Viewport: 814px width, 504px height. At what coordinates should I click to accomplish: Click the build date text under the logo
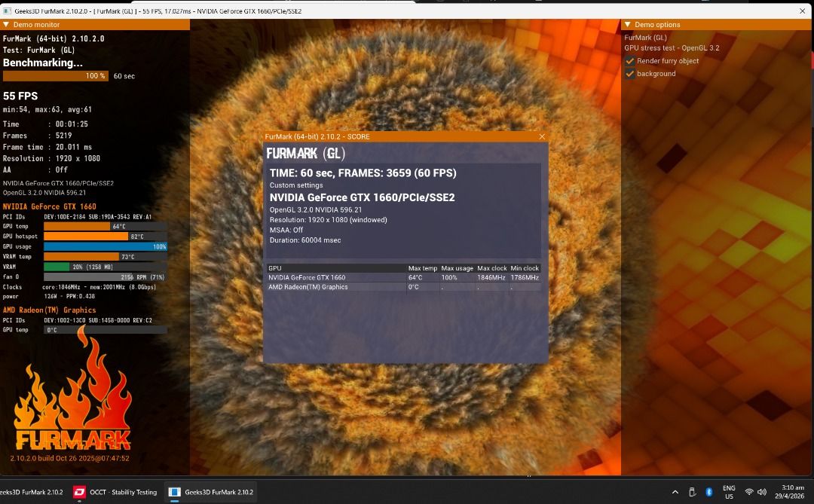pos(69,458)
